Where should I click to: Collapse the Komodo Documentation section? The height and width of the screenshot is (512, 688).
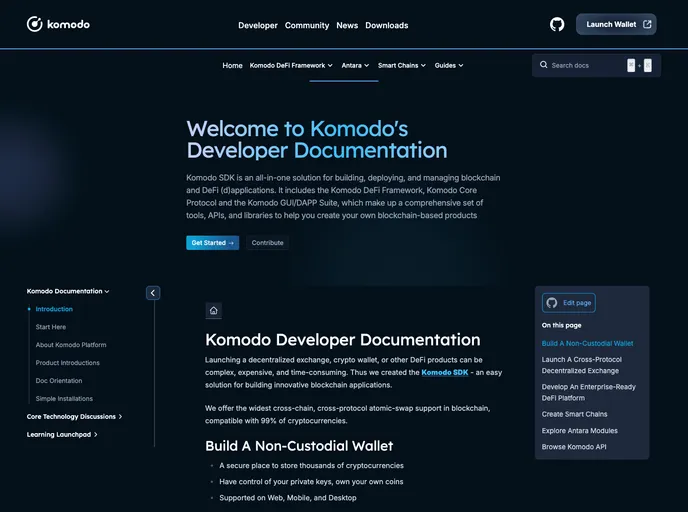tap(68, 291)
